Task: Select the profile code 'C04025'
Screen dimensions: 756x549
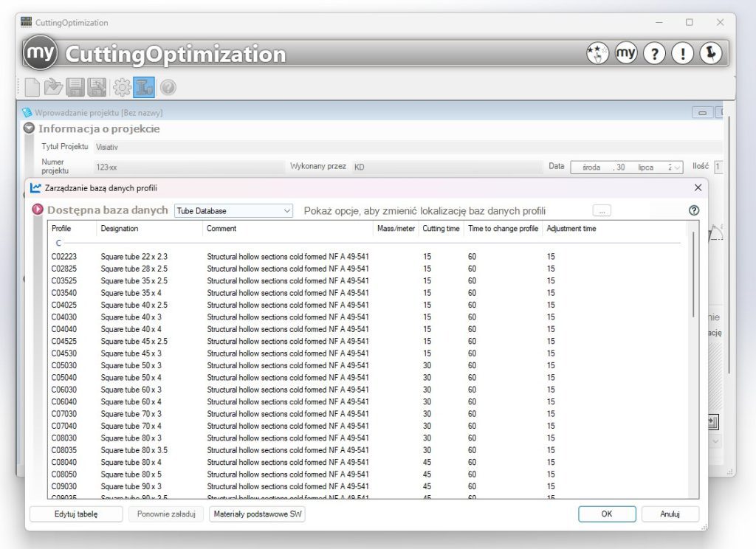Action: [64, 305]
